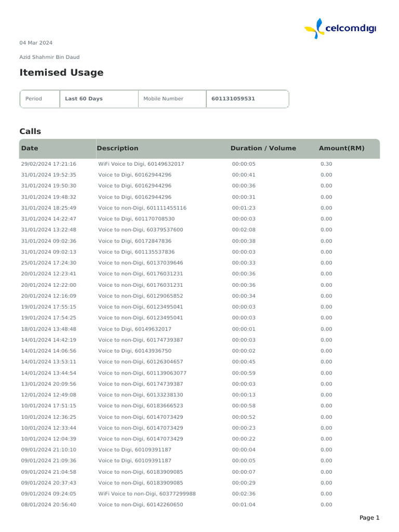Viewport: 399px width, 532px height.
Task: Select the 29/02/2024 17:21:16 date entry
Action: coord(48,164)
